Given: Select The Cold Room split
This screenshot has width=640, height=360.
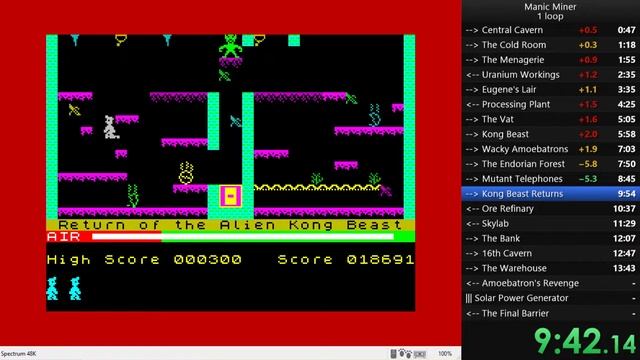Looking at the screenshot, I should (551, 45).
